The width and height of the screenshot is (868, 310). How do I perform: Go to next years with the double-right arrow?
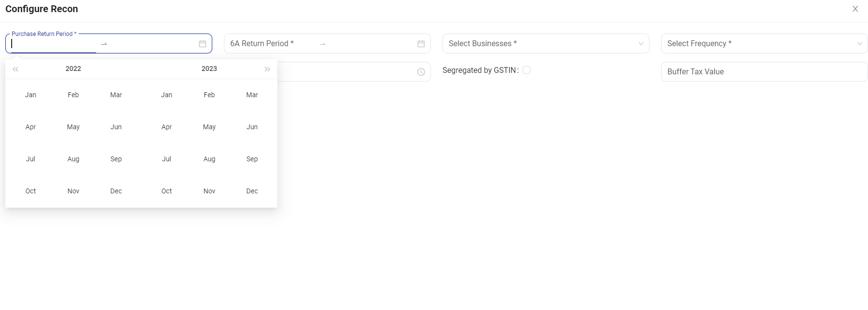(x=267, y=69)
